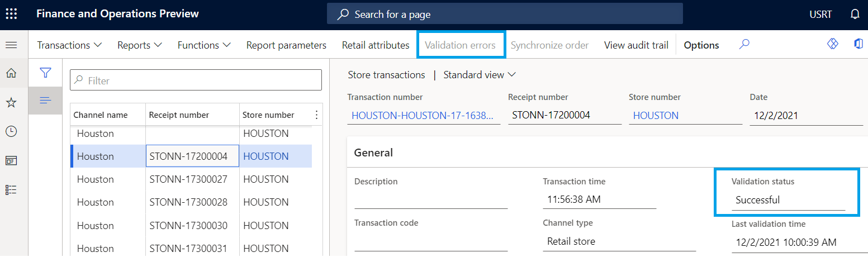Click Store transactions page title
Viewport: 868px width, 257px height.
tap(386, 74)
